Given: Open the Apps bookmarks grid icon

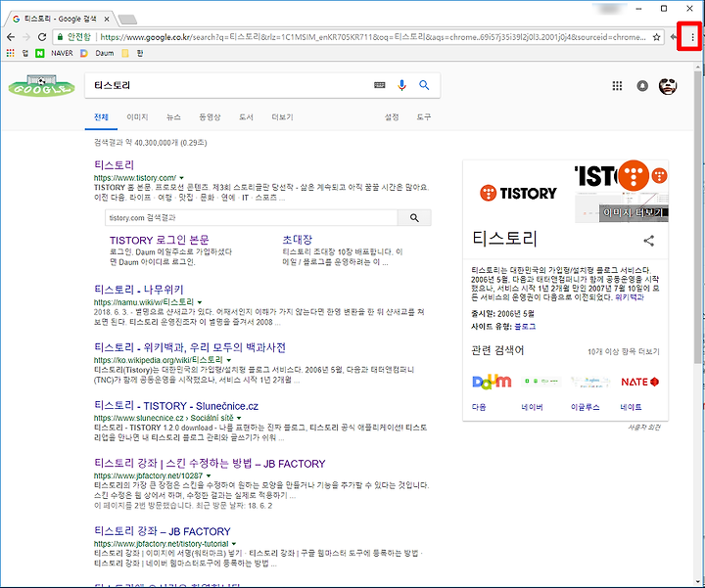Looking at the screenshot, I should tap(10, 53).
